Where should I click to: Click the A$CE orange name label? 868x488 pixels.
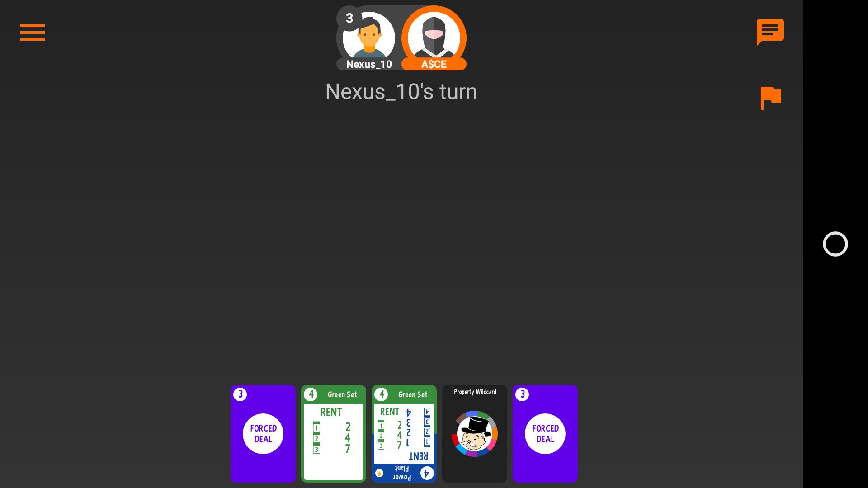434,64
